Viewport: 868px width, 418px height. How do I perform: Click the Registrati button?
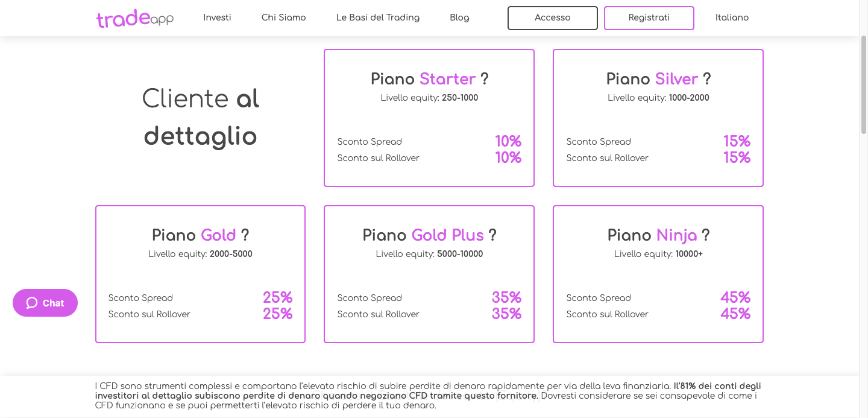tap(649, 18)
